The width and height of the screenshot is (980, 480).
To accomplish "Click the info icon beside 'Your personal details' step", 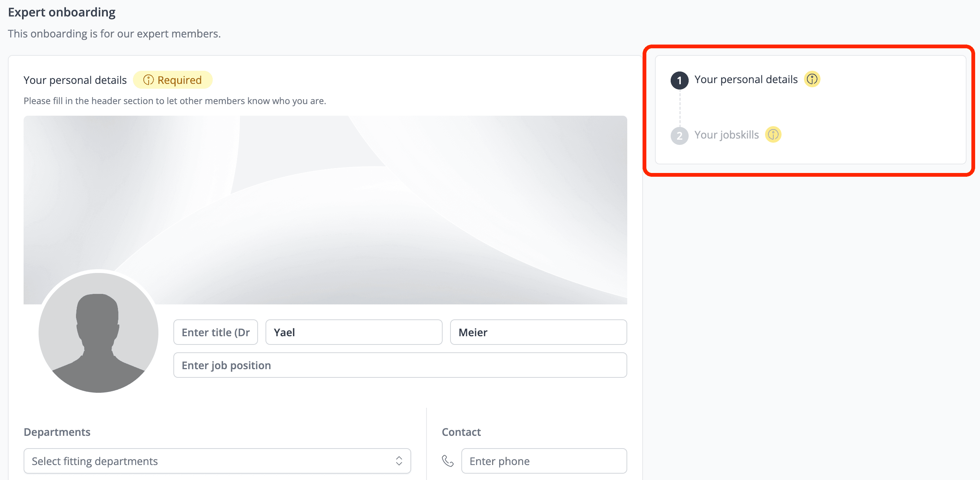I will tap(811, 79).
